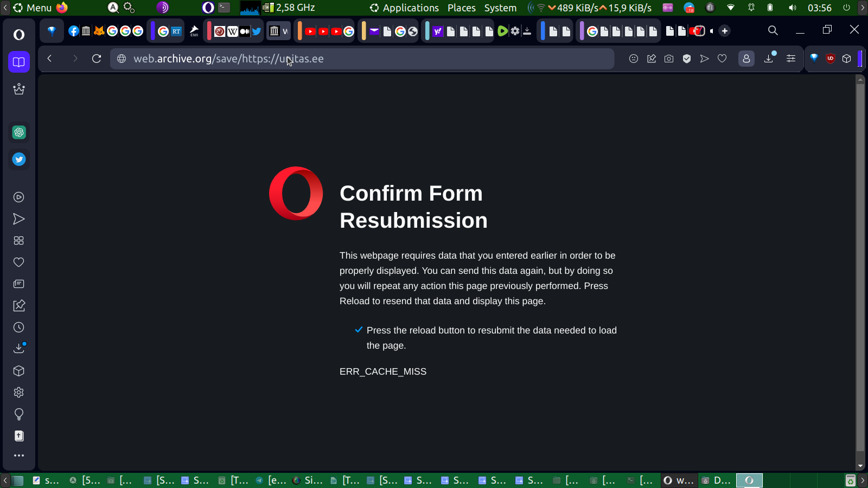Open My Flow from the sidebar

(x=19, y=219)
